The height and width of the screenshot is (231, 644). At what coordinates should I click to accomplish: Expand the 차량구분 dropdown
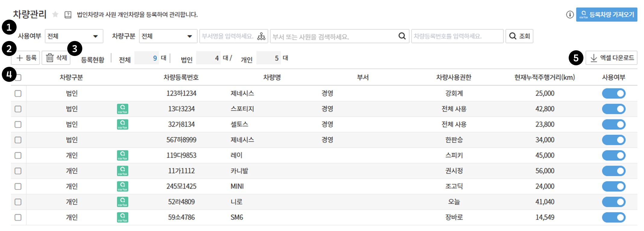click(x=168, y=36)
